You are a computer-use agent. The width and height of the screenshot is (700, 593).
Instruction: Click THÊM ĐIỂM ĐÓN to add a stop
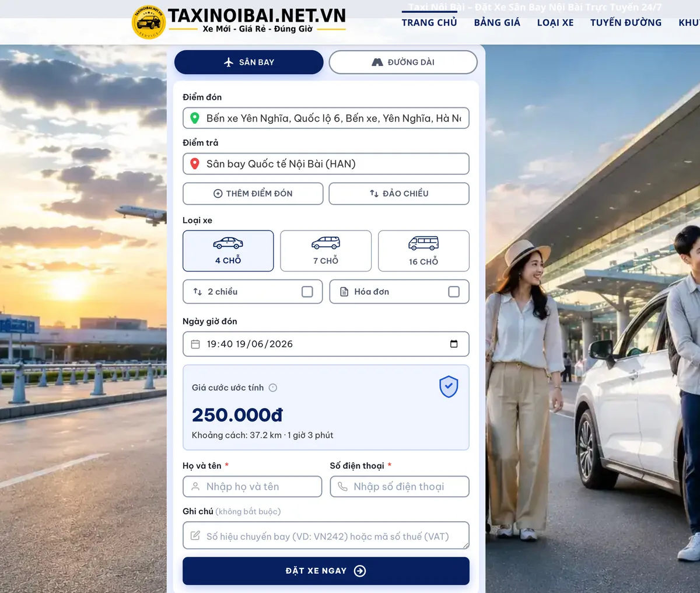(x=253, y=194)
